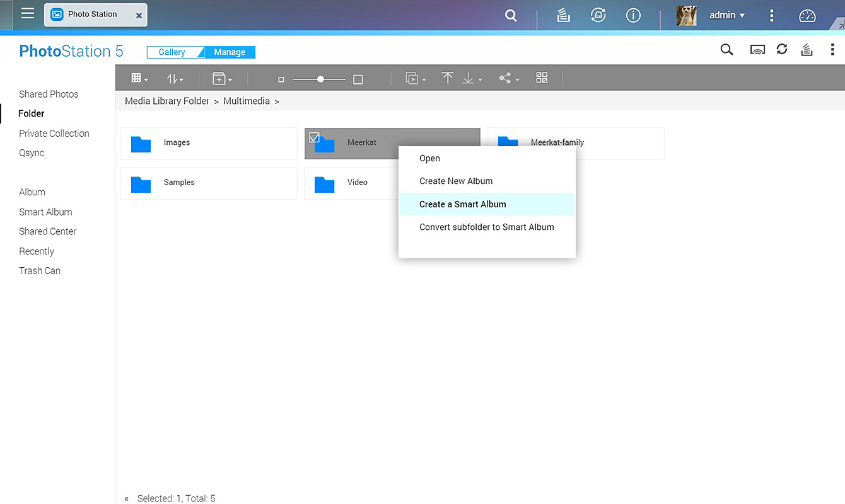Choose Create a Smart Album
Viewport: 845px width, 504px height.
point(487,204)
